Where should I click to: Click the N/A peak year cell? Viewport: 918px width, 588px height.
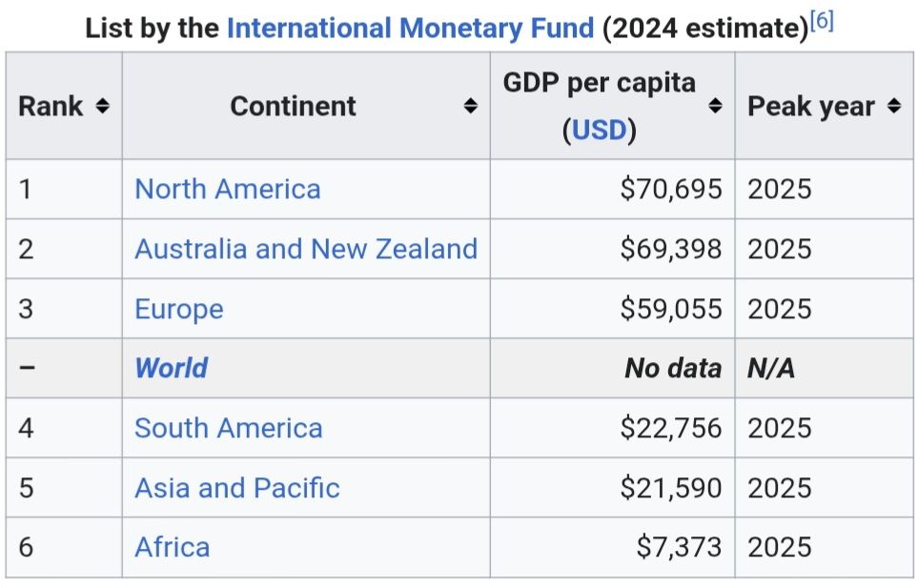[771, 368]
